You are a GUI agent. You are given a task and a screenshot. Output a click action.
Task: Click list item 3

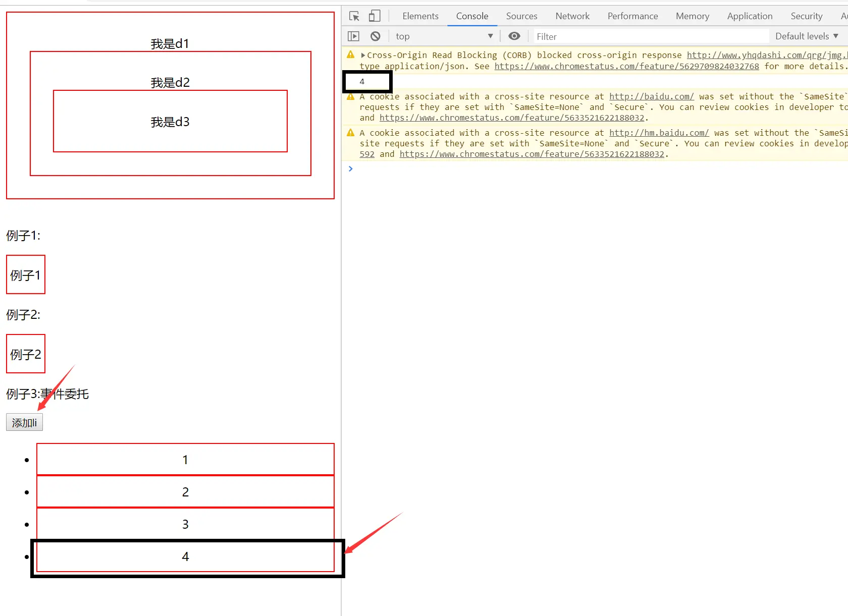[x=185, y=524]
